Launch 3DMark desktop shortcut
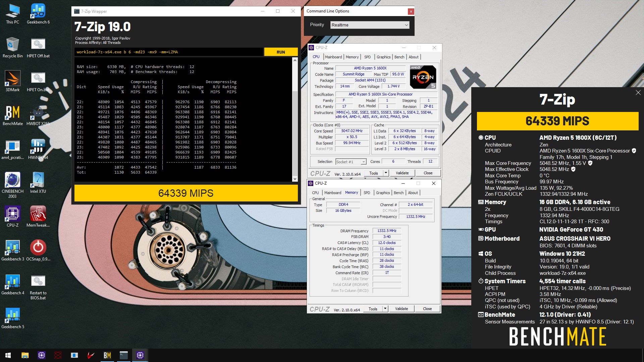This screenshot has width=644, height=362. click(12, 82)
